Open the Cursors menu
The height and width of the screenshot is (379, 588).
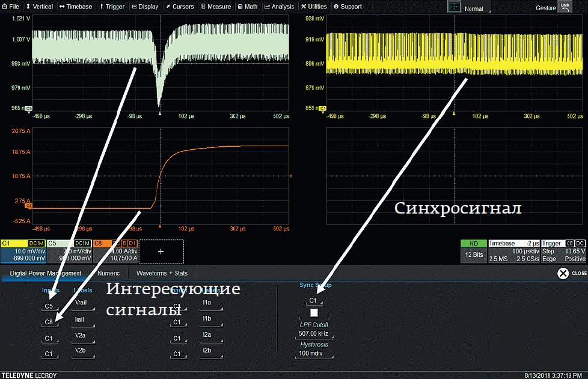click(x=179, y=7)
